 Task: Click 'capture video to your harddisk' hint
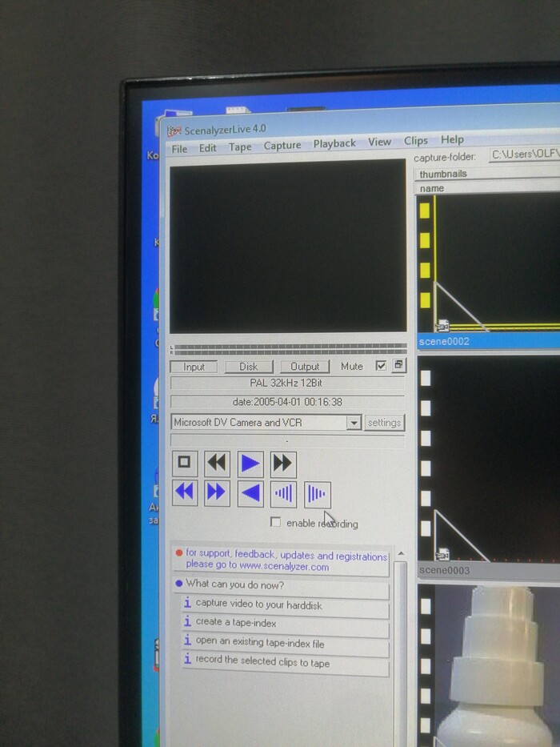pos(259,604)
